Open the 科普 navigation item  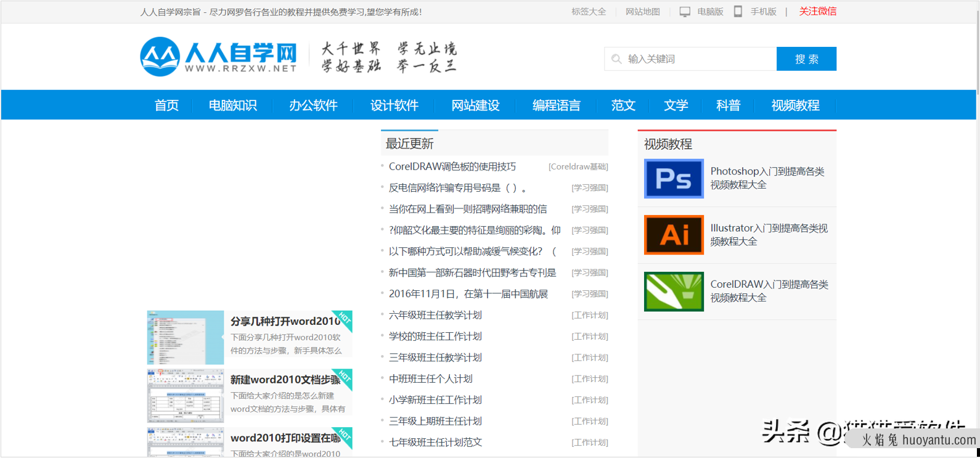(x=728, y=105)
